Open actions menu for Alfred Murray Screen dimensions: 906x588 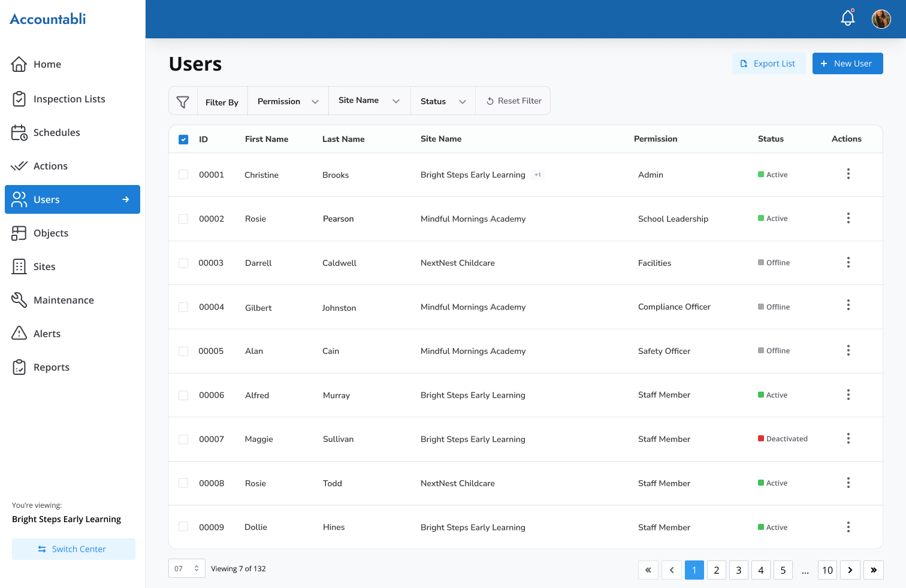[848, 395]
